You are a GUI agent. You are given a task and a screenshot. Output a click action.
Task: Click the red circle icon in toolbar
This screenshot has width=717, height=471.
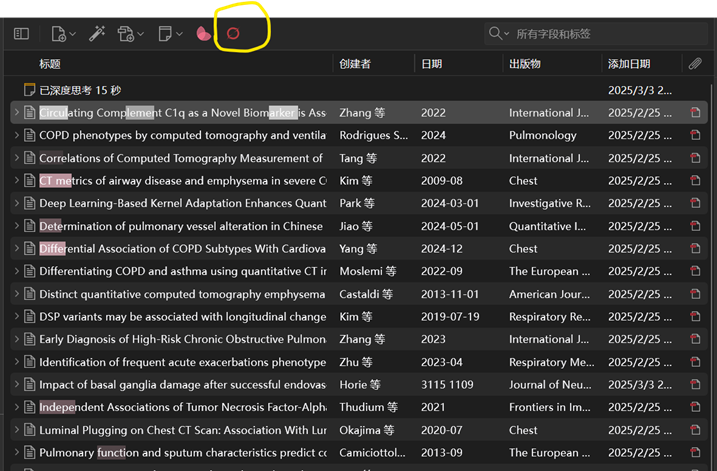point(233,34)
